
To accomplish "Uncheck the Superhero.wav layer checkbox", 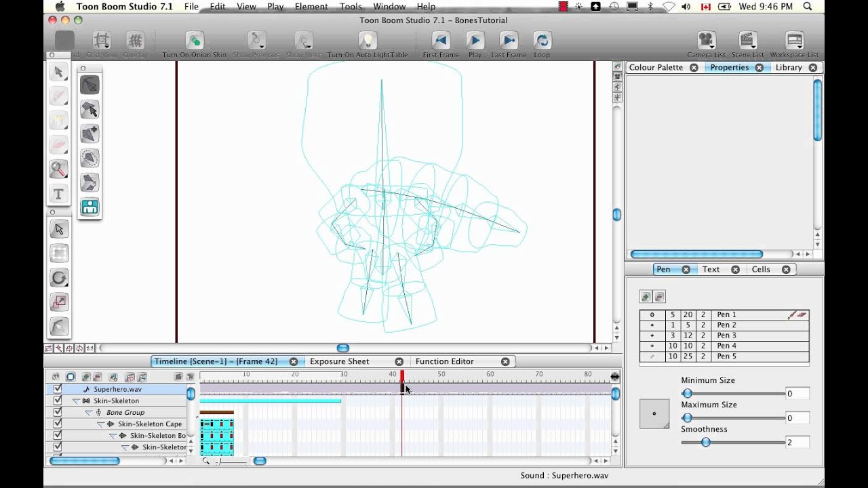I will pyautogui.click(x=58, y=389).
